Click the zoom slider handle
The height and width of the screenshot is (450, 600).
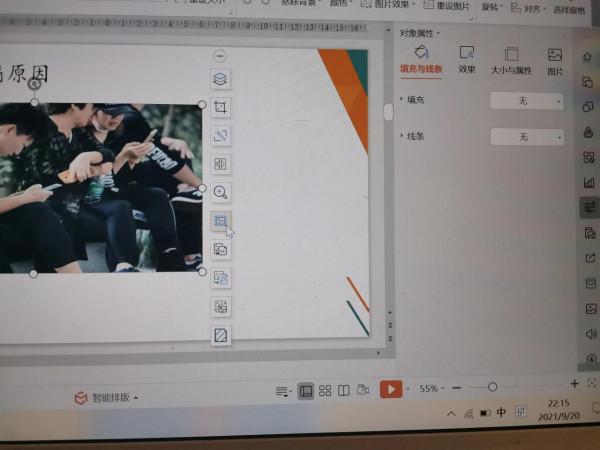(492, 387)
